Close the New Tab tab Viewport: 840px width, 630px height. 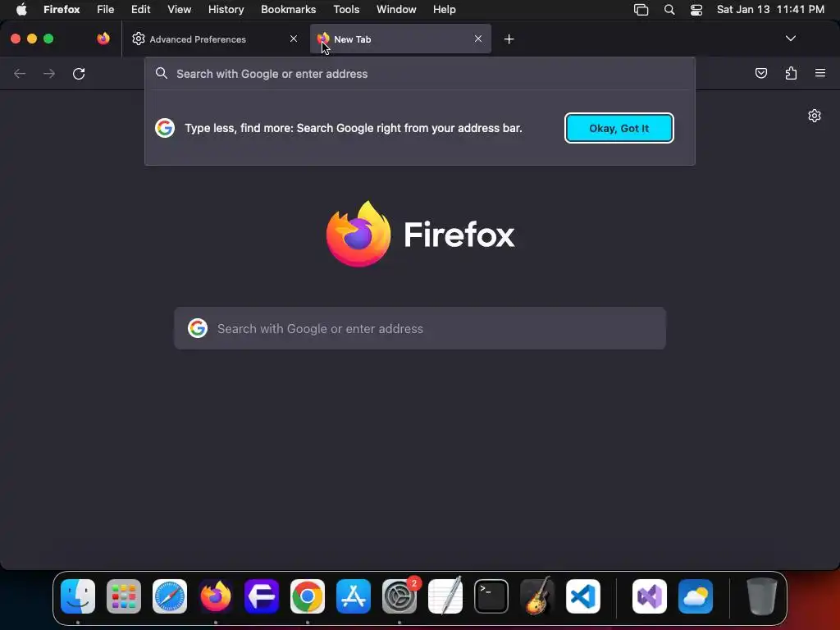point(478,39)
